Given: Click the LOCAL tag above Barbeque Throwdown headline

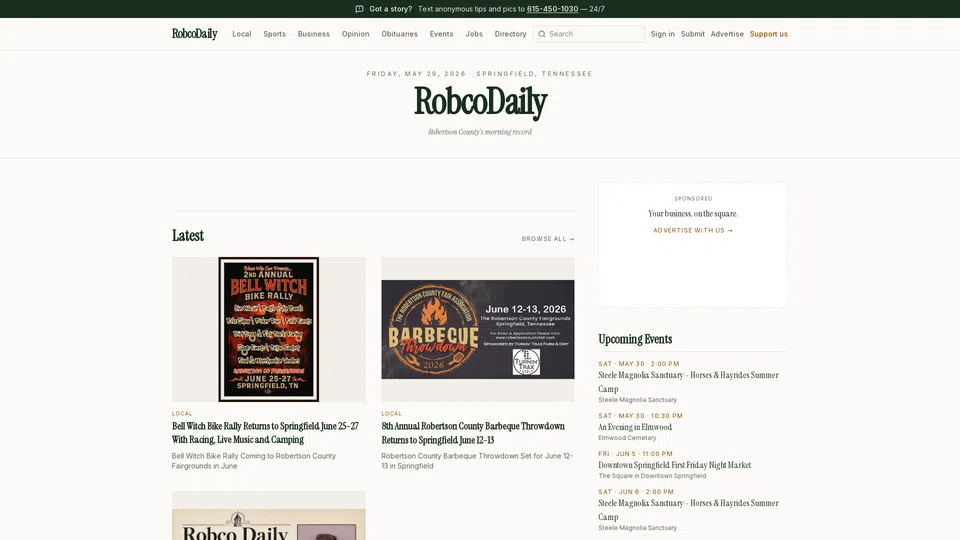Looking at the screenshot, I should (x=391, y=414).
